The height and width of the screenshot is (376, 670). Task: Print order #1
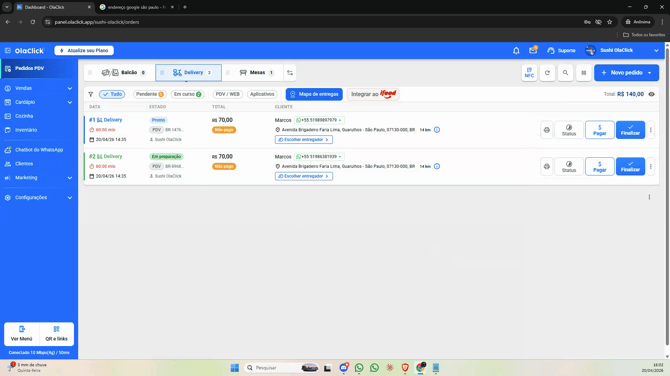coord(547,130)
